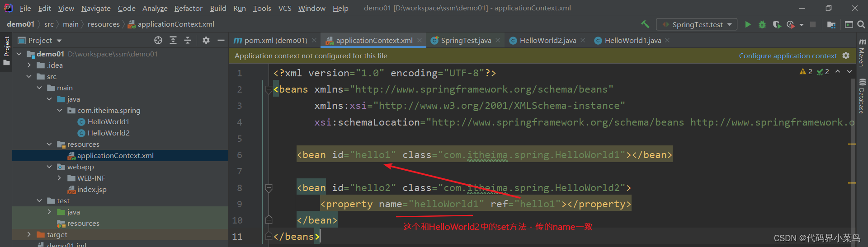Close the applicationContext.xml tab
The height and width of the screenshot is (247, 868).
(420, 40)
